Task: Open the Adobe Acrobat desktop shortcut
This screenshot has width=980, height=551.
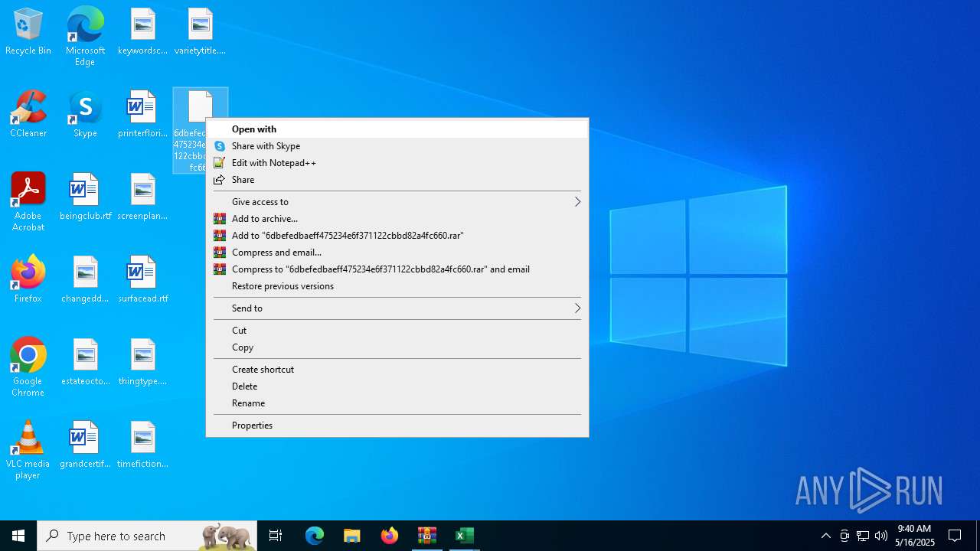Action: coord(28,202)
